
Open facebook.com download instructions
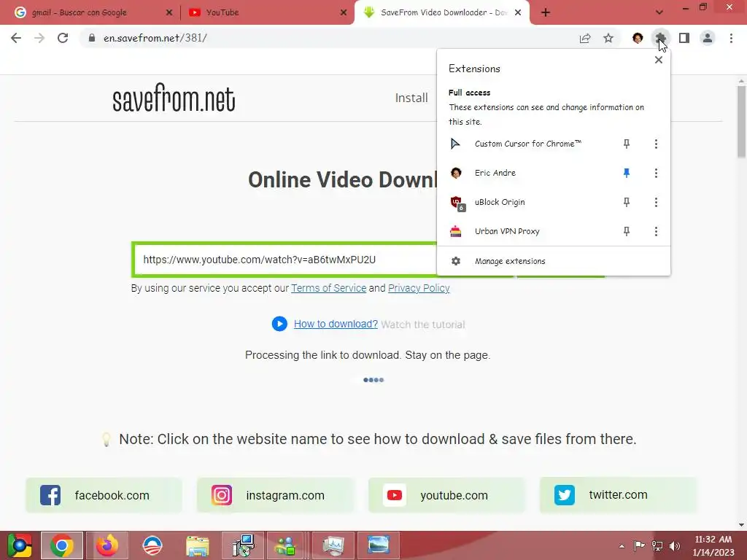pyautogui.click(x=104, y=495)
